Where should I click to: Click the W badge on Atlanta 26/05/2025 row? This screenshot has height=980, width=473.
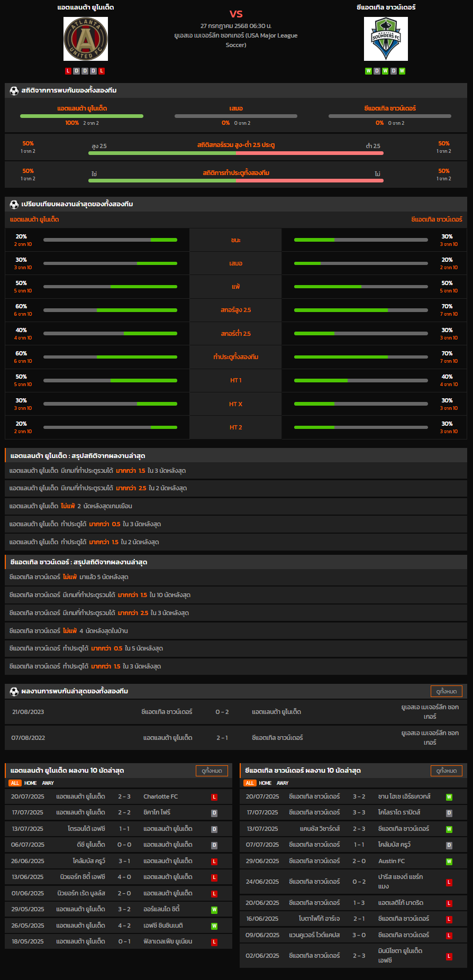[214, 926]
